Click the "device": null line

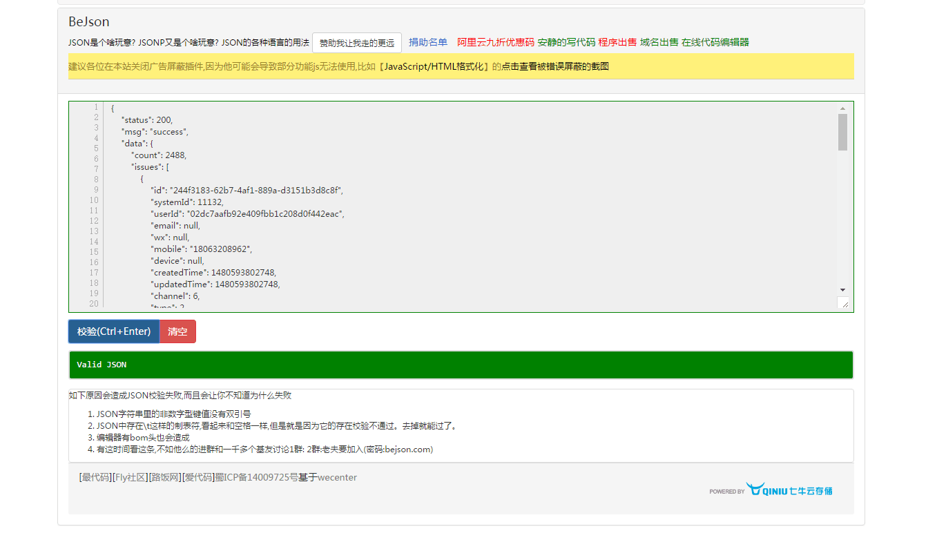pos(177,261)
